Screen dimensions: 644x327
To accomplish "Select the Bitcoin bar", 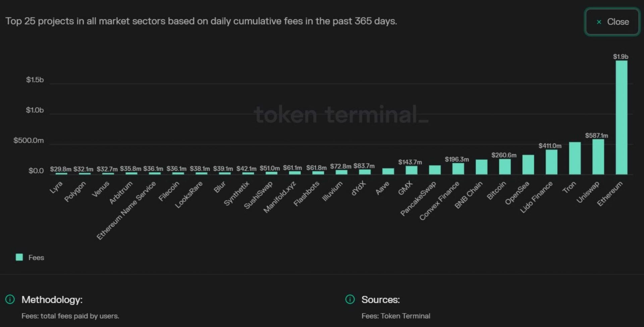I will point(505,167).
